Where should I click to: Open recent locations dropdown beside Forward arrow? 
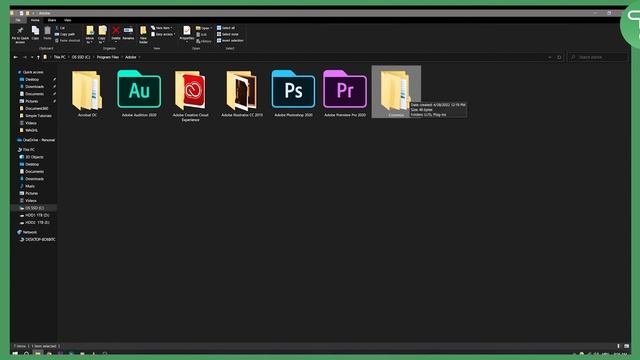pyautogui.click(x=32, y=57)
